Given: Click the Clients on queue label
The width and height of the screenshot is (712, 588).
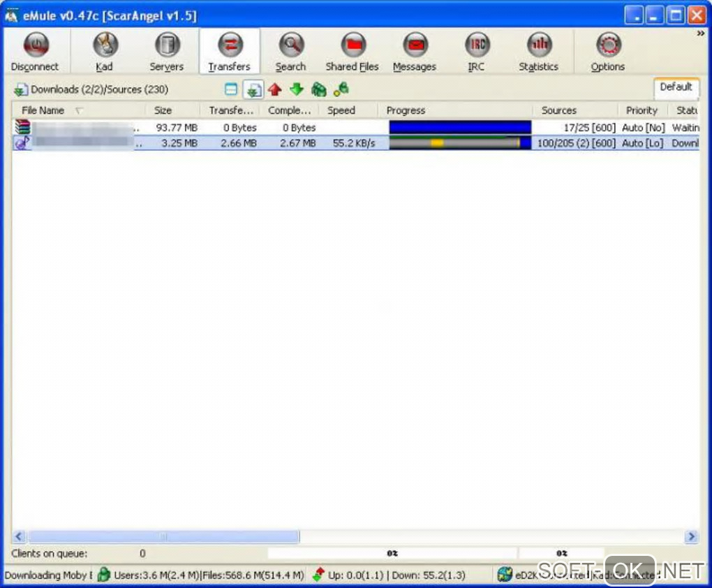Looking at the screenshot, I should point(50,554).
